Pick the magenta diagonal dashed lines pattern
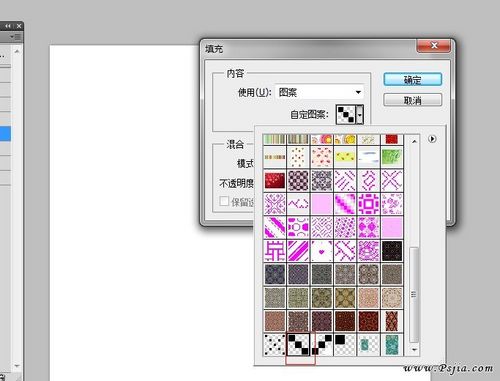This screenshot has width=500, height=381. pyautogui.click(x=345, y=180)
